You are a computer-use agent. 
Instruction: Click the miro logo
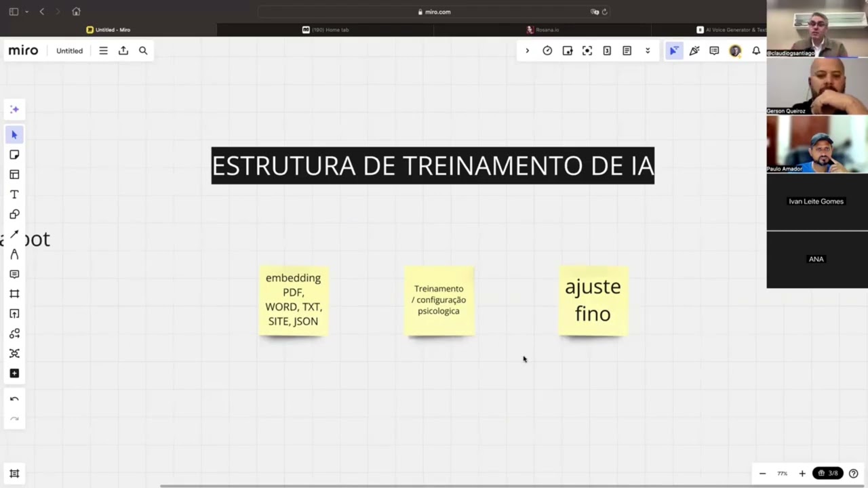click(23, 51)
